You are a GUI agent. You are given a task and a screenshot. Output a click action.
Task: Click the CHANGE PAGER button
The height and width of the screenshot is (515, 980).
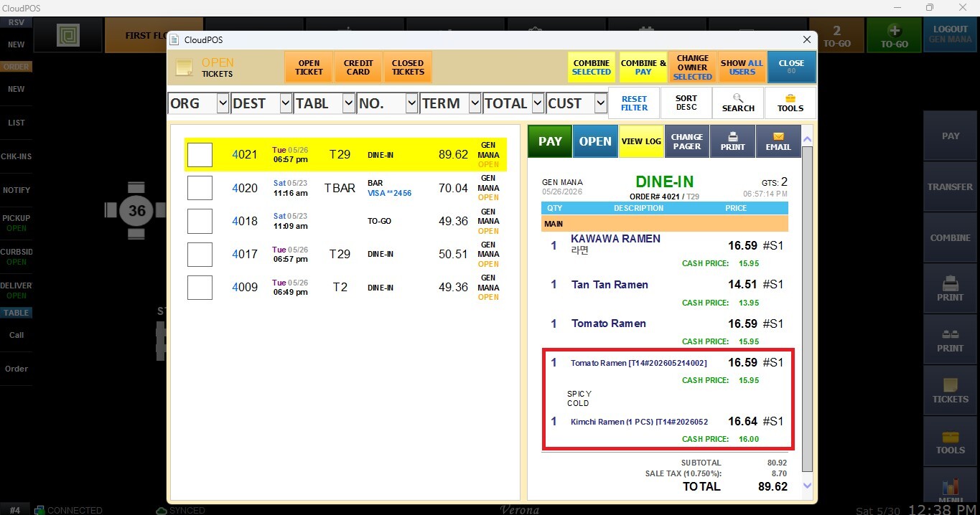[x=686, y=141]
